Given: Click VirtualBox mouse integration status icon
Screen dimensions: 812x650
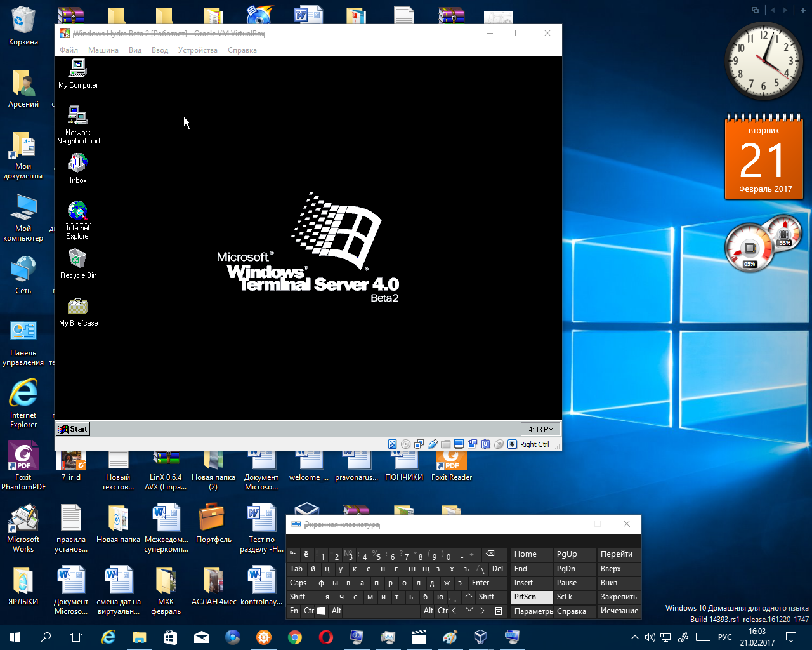Looking at the screenshot, I should 499,444.
